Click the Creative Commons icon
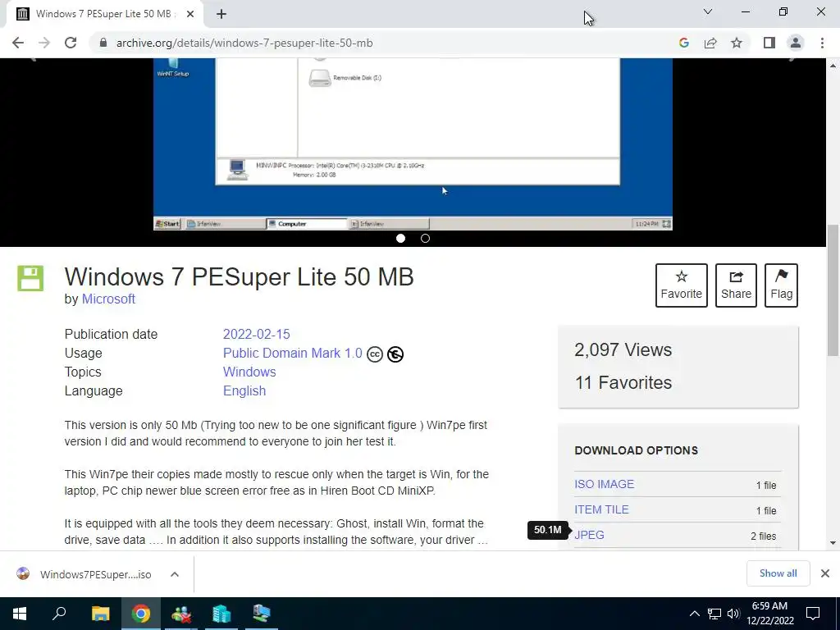 [374, 354]
